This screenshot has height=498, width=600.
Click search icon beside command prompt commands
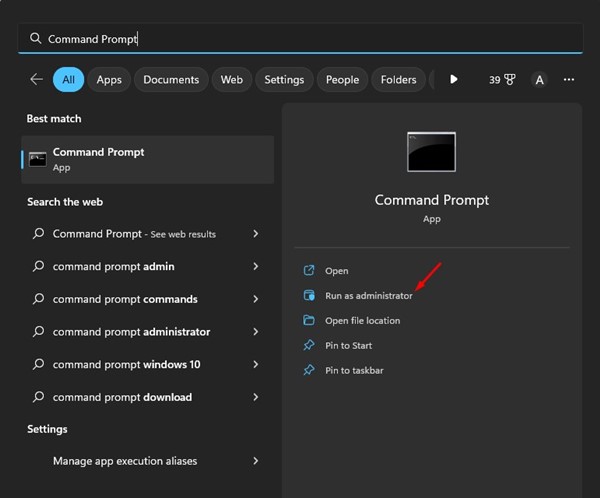pos(38,299)
